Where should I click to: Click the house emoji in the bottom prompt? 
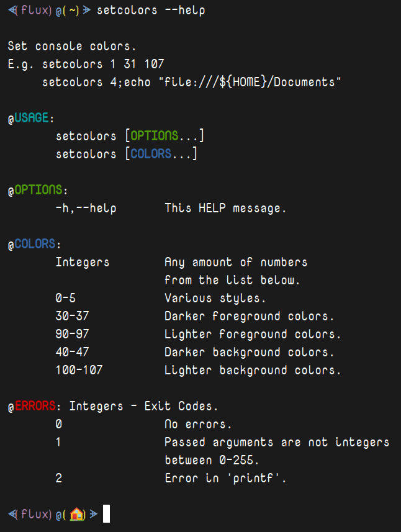tap(77, 514)
